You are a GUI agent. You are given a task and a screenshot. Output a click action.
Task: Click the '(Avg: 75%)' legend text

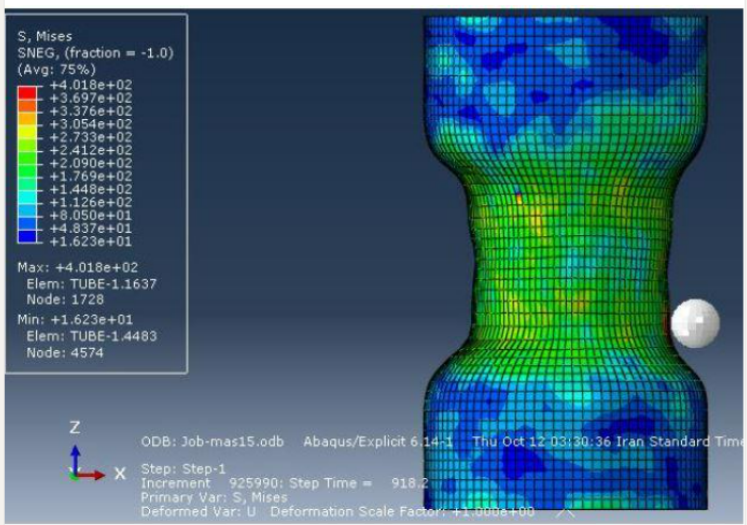(x=57, y=70)
